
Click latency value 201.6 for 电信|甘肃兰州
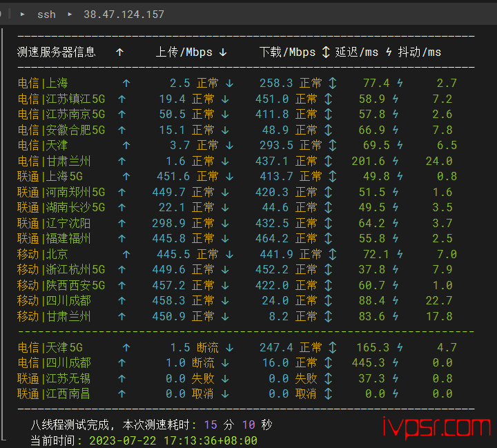coord(369,161)
